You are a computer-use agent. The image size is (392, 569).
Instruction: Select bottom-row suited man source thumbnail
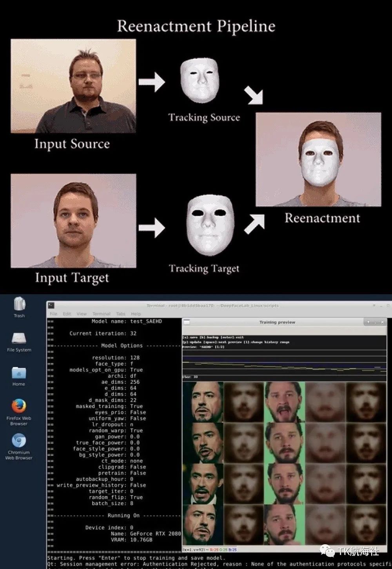pyautogui.click(x=203, y=525)
